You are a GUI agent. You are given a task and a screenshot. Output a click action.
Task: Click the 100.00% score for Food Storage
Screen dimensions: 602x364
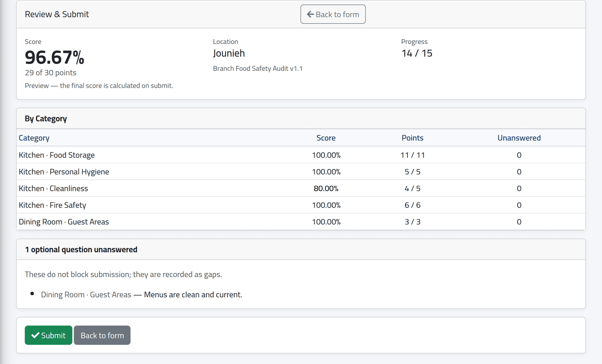click(326, 155)
